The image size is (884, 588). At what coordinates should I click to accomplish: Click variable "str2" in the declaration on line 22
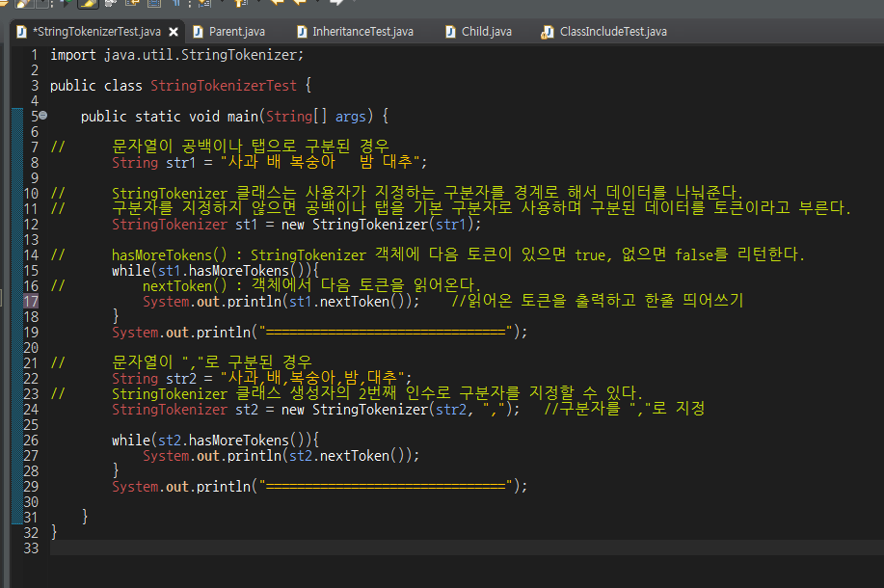tap(181, 378)
